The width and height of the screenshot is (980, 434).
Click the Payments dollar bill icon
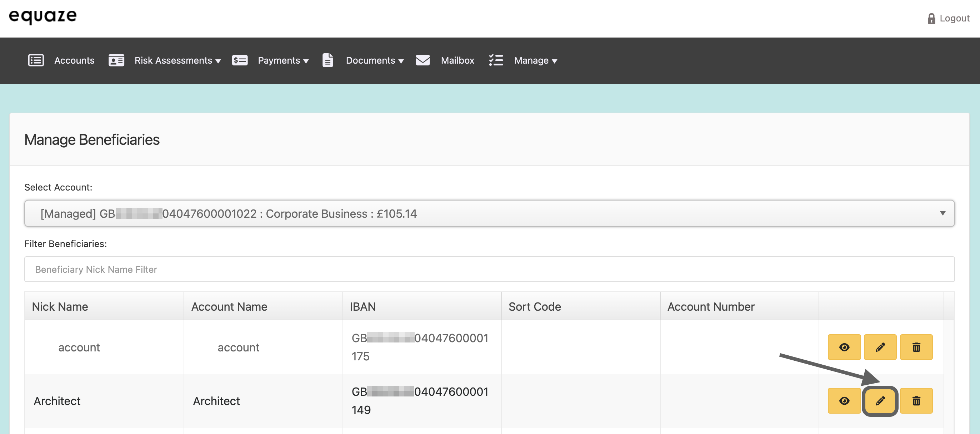tap(240, 60)
